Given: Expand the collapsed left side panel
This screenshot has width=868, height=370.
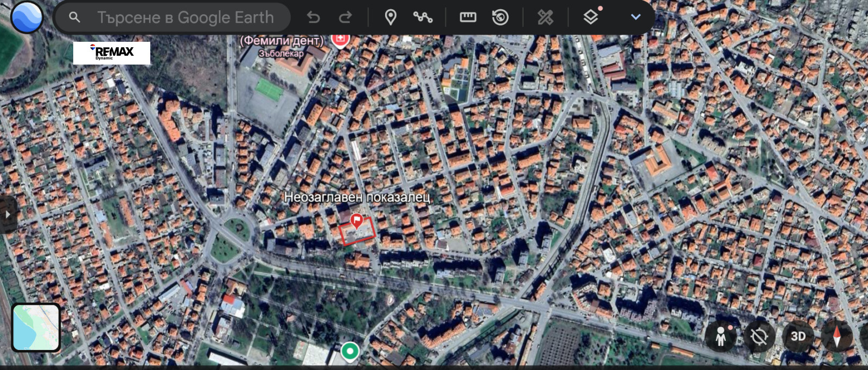Looking at the screenshot, I should coord(7,214).
